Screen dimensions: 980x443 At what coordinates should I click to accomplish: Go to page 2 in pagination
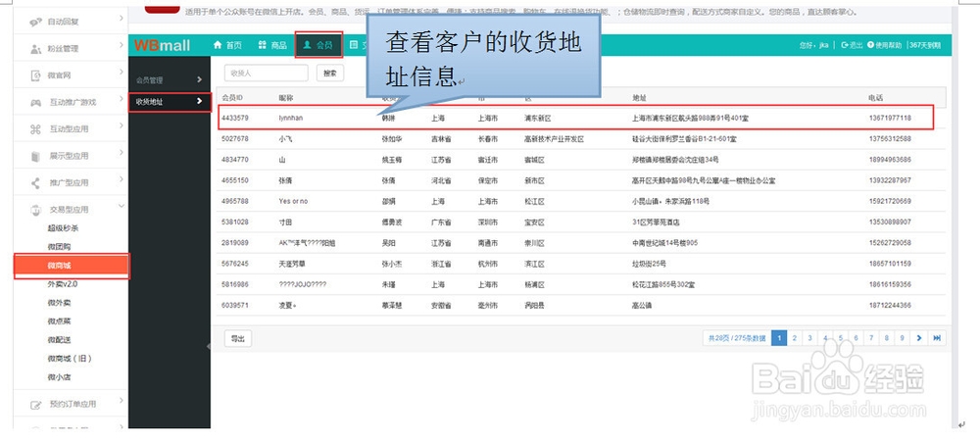coord(795,338)
